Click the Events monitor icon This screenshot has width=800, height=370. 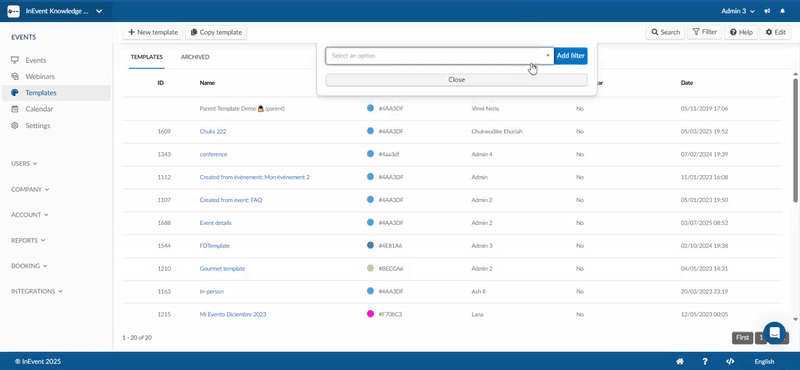coord(15,60)
